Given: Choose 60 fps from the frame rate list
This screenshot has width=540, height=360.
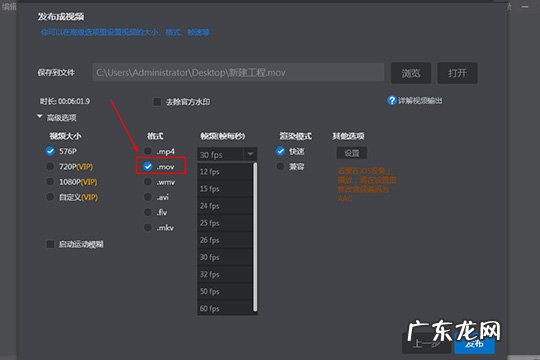Looking at the screenshot, I should (225, 308).
